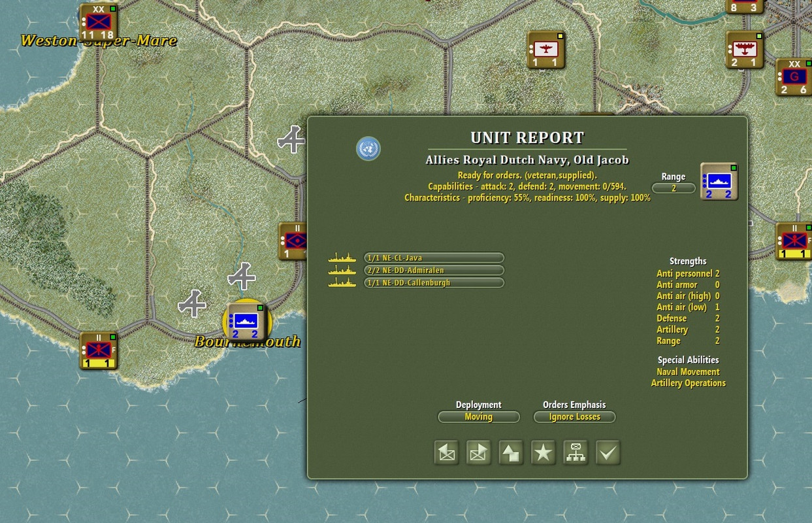Click the airfield marker west of Bournemouth unit
This screenshot has width=812, height=523.
tap(193, 304)
